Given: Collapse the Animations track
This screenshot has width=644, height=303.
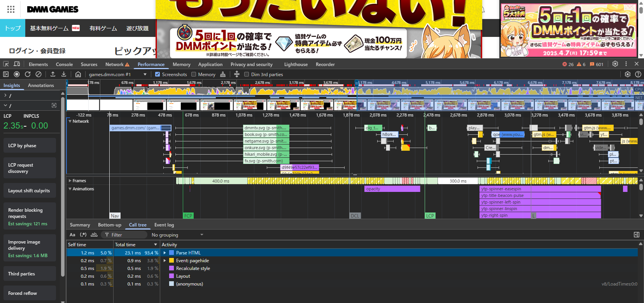Looking at the screenshot, I should point(70,189).
